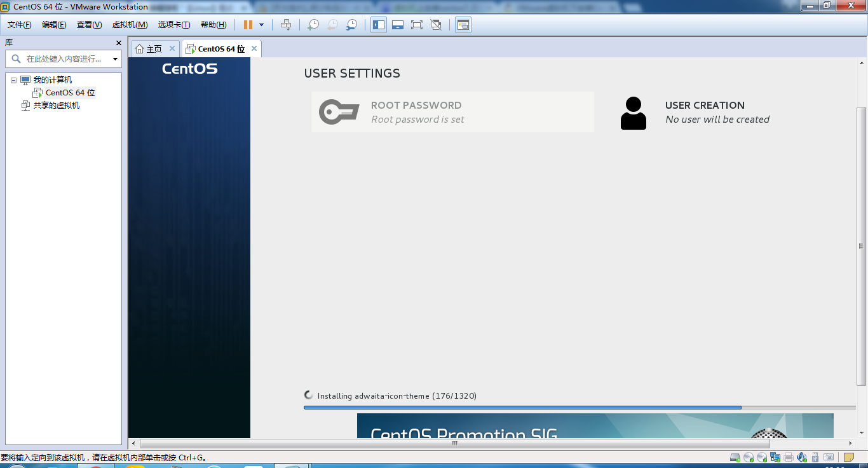This screenshot has width=868, height=468.
Task: Toggle the thumbnail bar view button
Action: [398, 25]
